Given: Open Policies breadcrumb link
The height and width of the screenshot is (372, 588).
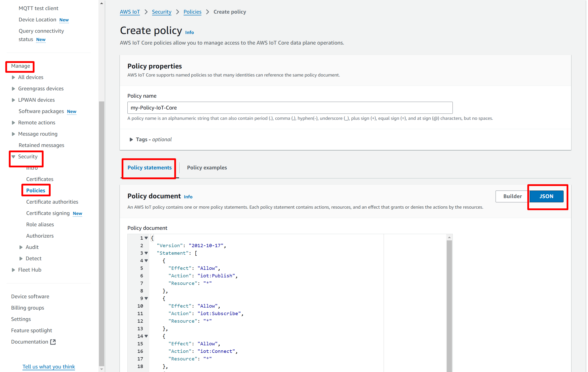Looking at the screenshot, I should [x=192, y=12].
